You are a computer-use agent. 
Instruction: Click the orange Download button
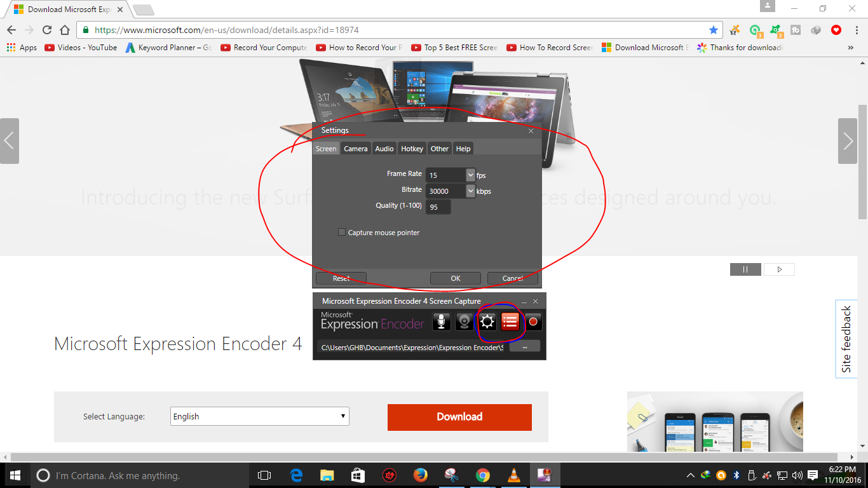click(459, 417)
